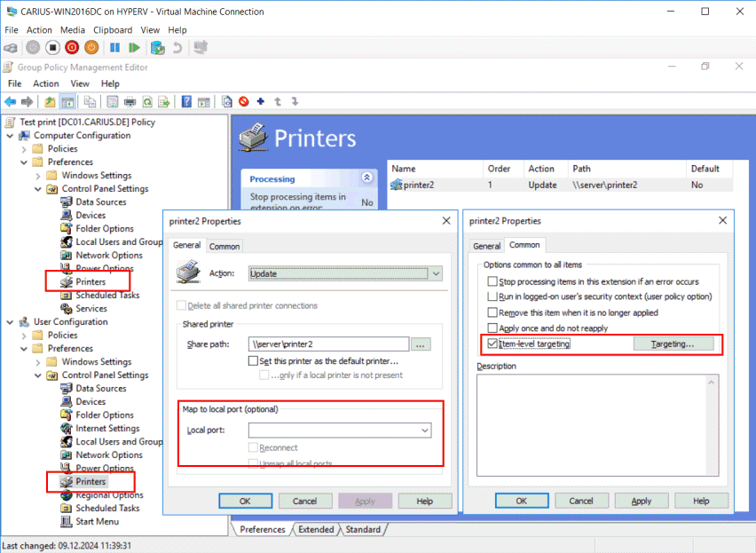Check 'Remove this item when no longer applied'
This screenshot has width=756, height=553.
pos(492,312)
